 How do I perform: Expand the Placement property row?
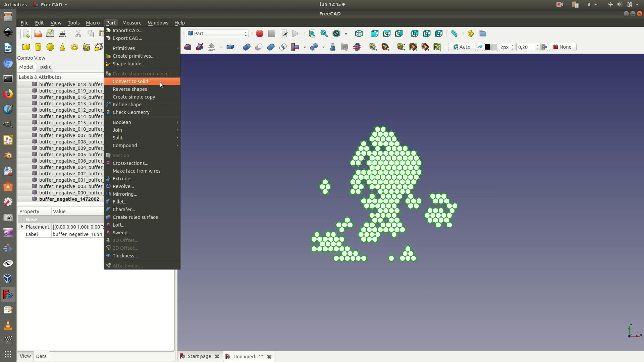click(x=22, y=227)
